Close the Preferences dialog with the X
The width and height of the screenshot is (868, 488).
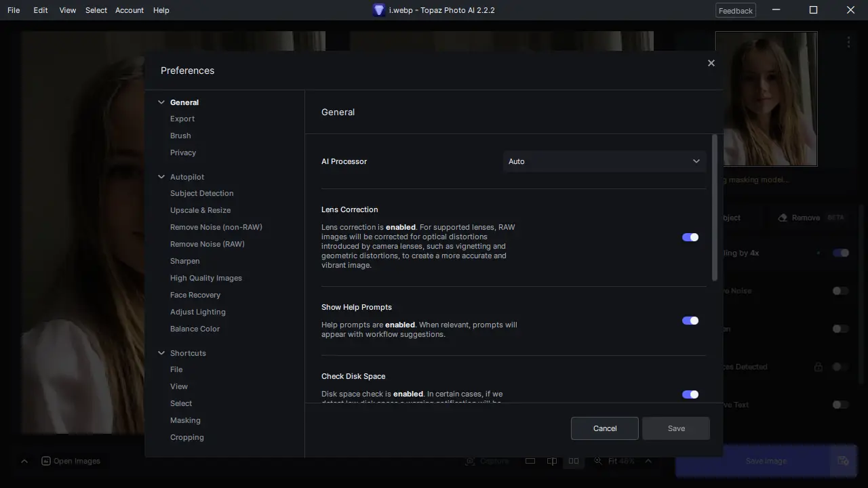pyautogui.click(x=711, y=63)
